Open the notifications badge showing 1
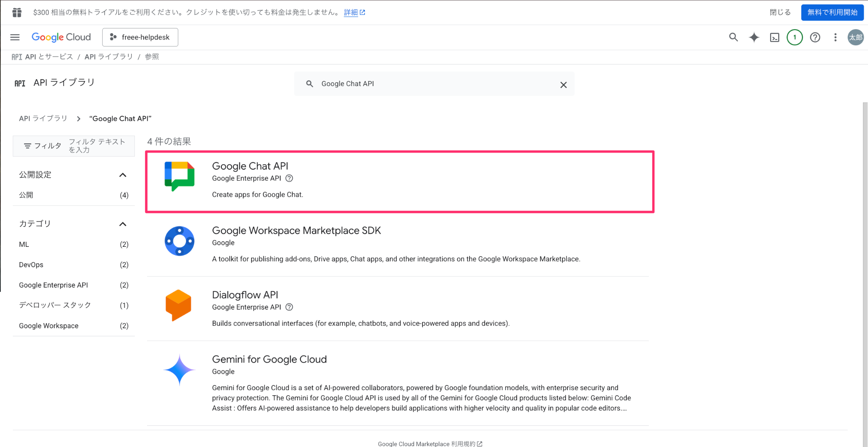Screen dimensions: 868x447 point(795,37)
